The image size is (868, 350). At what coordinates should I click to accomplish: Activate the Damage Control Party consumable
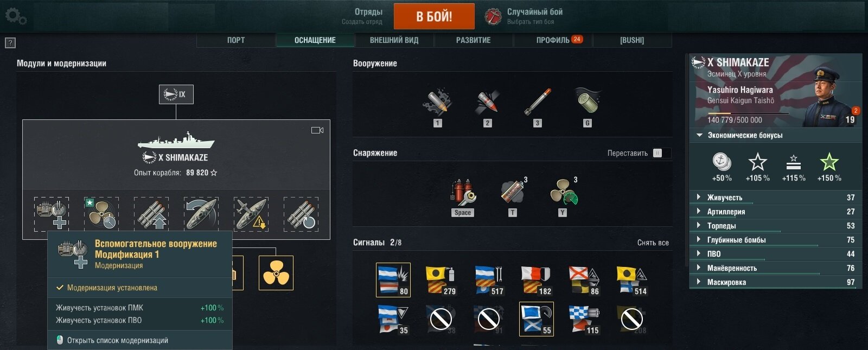[x=463, y=193]
